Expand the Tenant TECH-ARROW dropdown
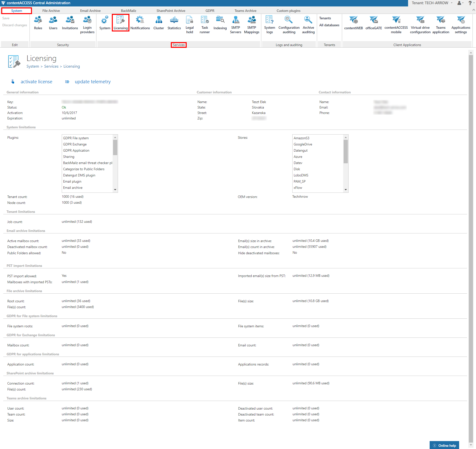The image size is (476, 449). tap(432, 3)
